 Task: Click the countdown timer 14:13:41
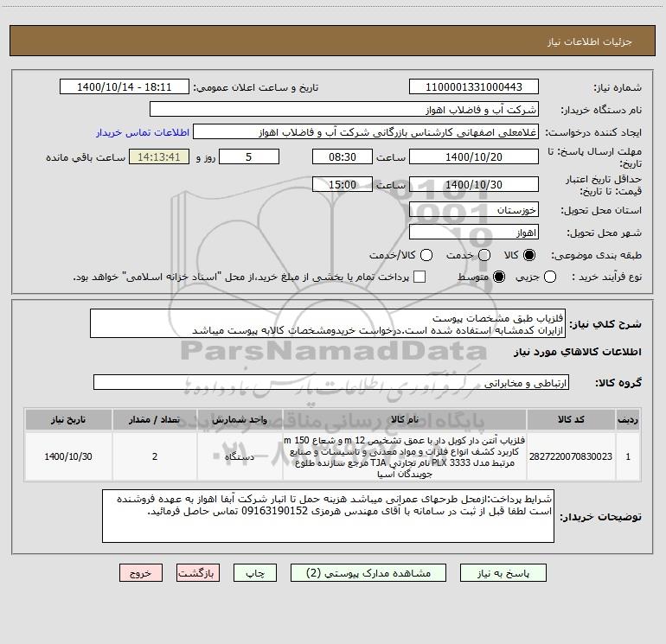159,156
